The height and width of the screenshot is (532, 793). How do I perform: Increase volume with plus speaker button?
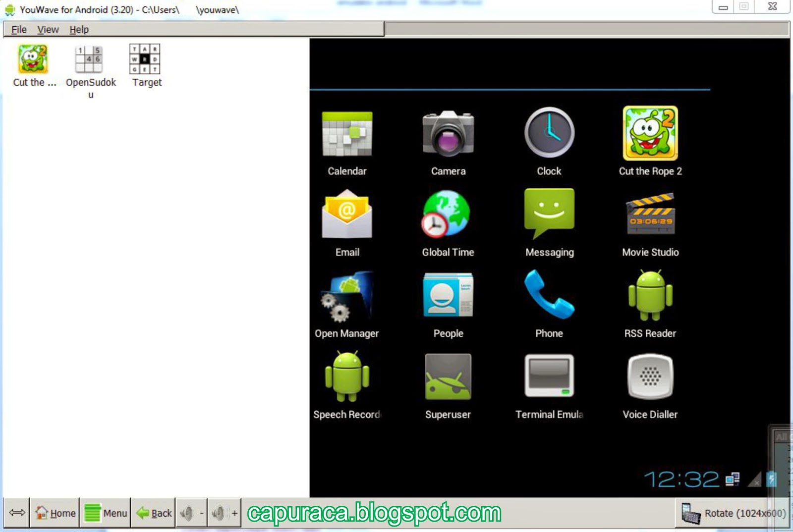(x=225, y=513)
